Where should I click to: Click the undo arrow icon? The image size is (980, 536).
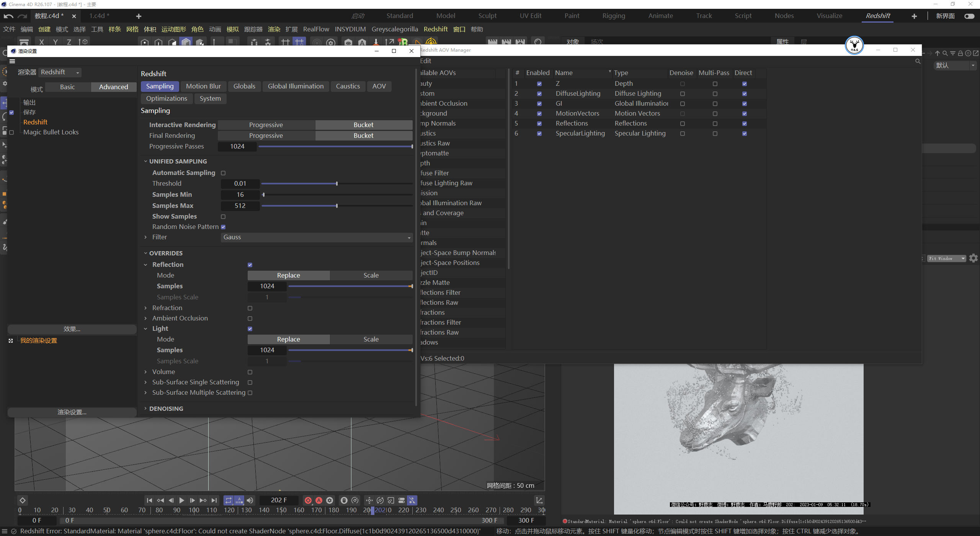click(x=8, y=16)
